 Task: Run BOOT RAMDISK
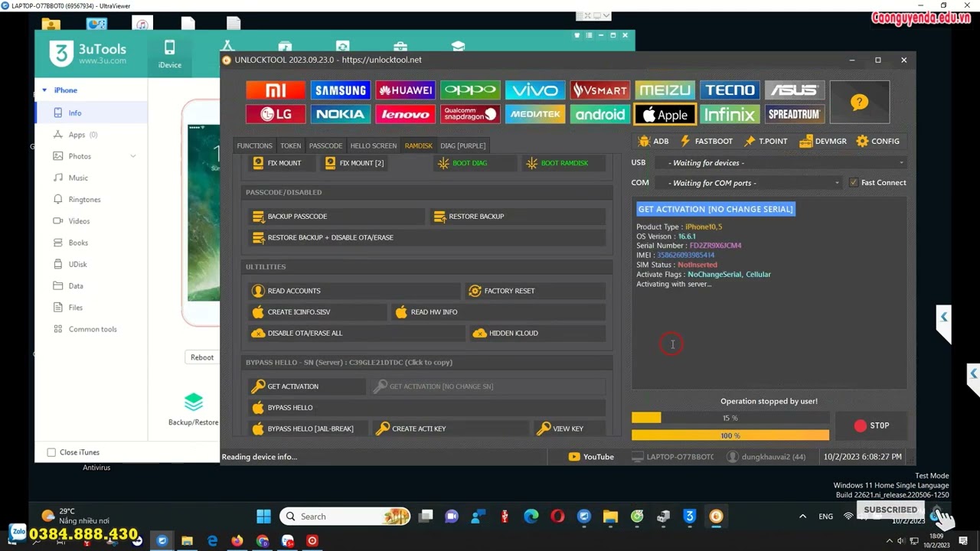(x=563, y=163)
